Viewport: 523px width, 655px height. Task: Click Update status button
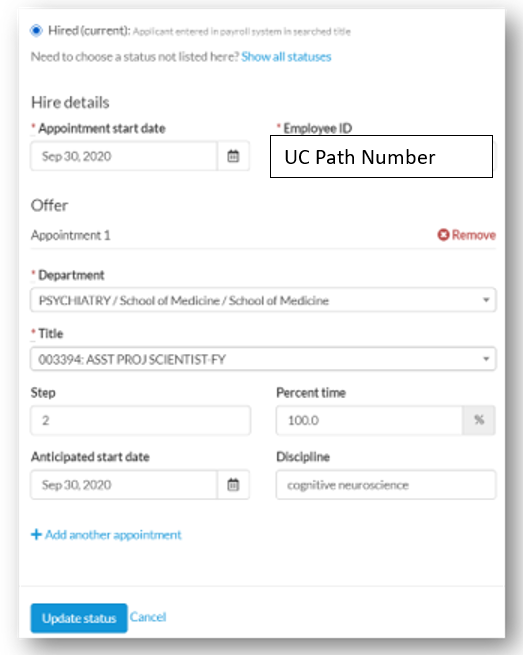[x=79, y=618]
